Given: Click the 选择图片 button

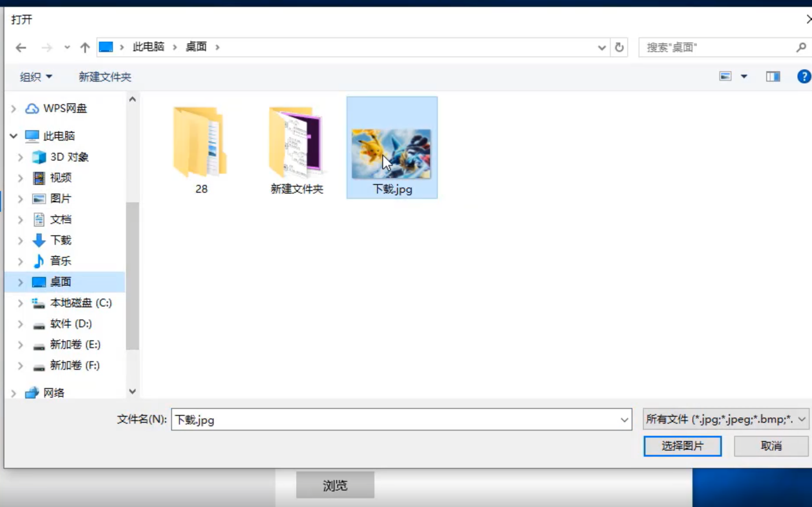Looking at the screenshot, I should pos(682,446).
